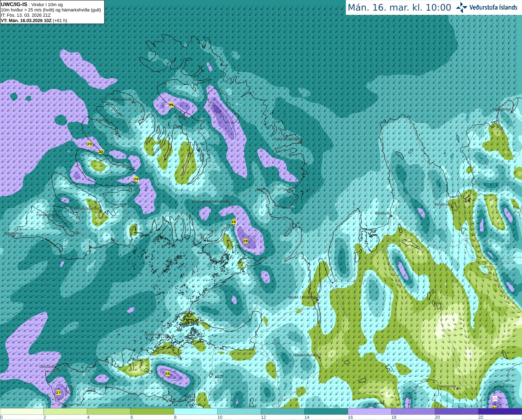Pick the 14–16 m/s dark teal legend swatch
This screenshot has height=420, width=522.
click(x=326, y=411)
